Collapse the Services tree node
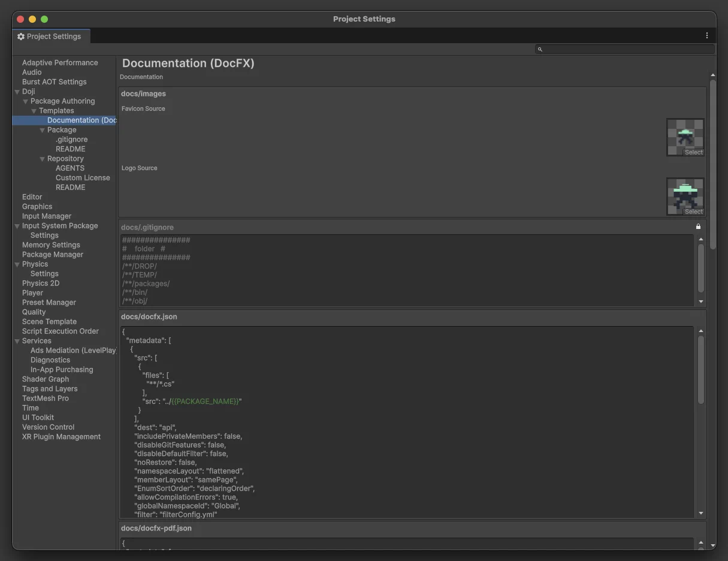 coord(17,341)
